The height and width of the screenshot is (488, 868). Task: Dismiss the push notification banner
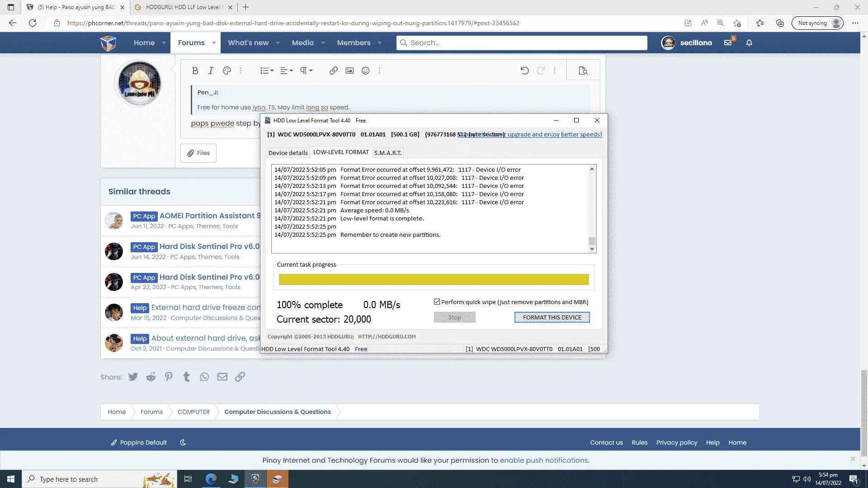pyautogui.click(x=853, y=459)
